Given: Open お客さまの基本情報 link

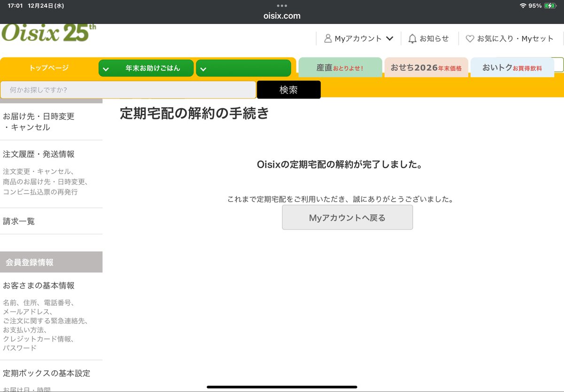Looking at the screenshot, I should pos(39,285).
